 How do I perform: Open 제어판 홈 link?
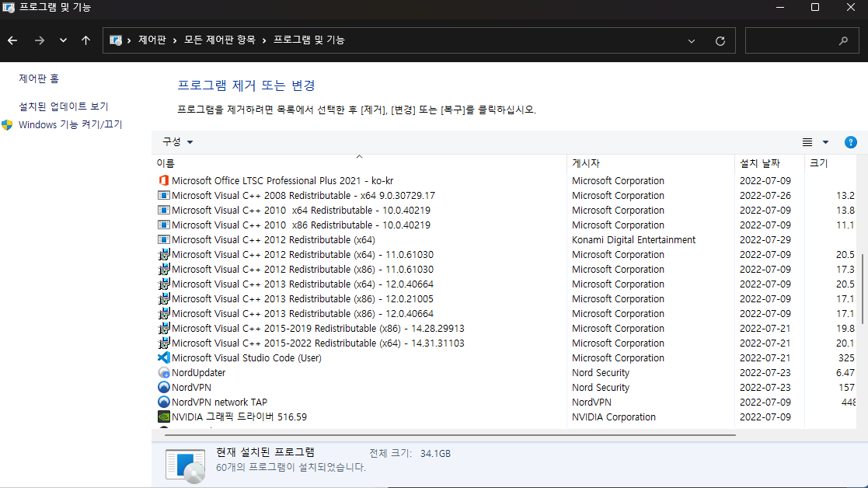(x=39, y=78)
